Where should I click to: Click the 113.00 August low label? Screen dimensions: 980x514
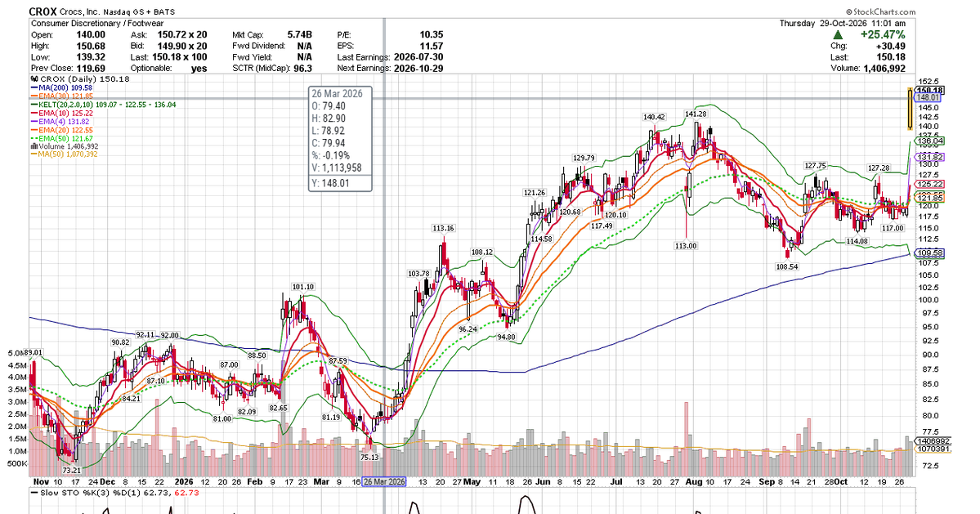pos(686,245)
